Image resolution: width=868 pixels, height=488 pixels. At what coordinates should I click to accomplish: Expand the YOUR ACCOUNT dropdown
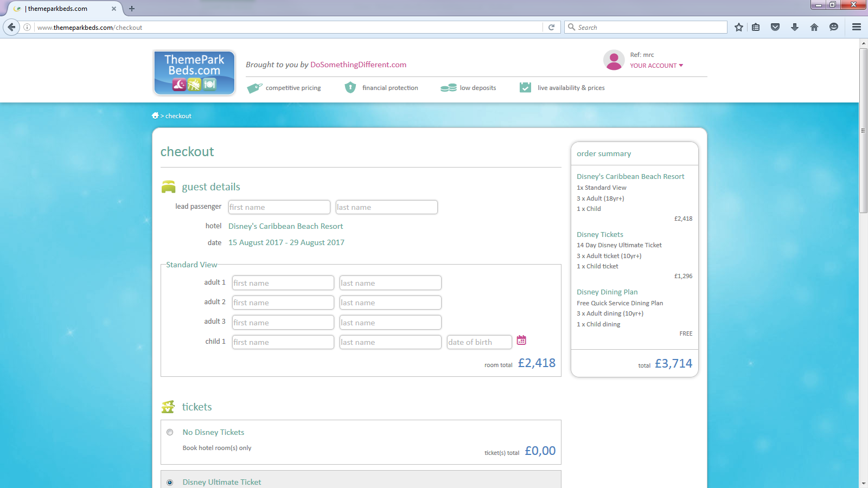point(656,66)
